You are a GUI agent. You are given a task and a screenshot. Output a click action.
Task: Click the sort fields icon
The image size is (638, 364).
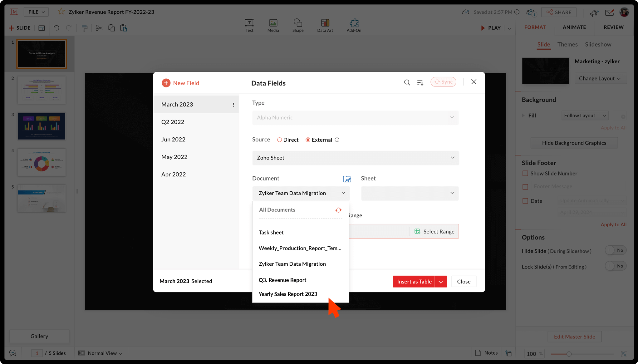[x=420, y=82]
